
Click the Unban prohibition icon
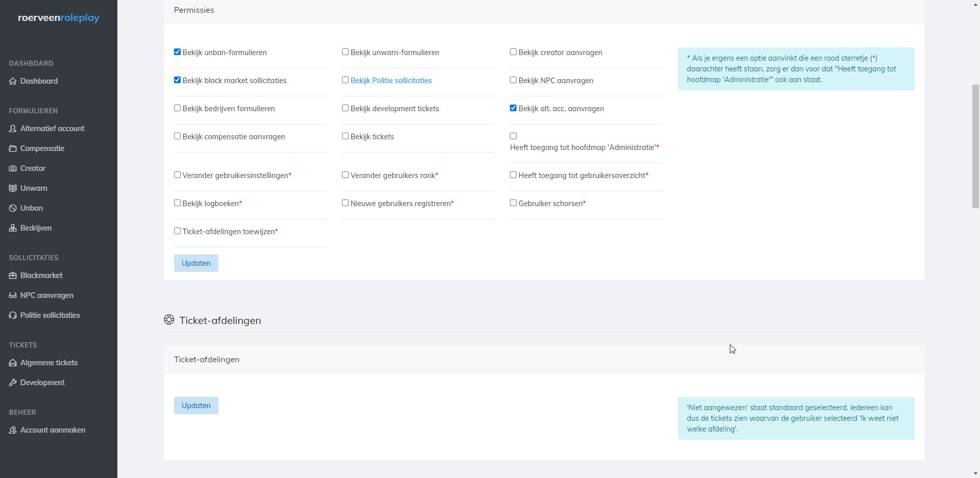tap(13, 208)
